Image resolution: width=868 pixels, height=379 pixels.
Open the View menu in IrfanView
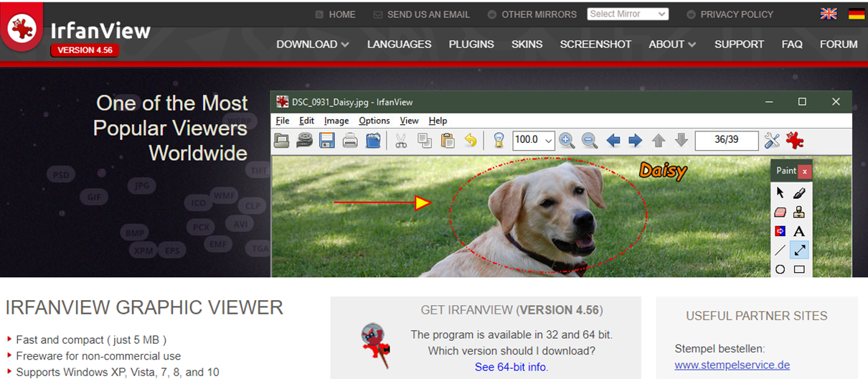tap(409, 121)
